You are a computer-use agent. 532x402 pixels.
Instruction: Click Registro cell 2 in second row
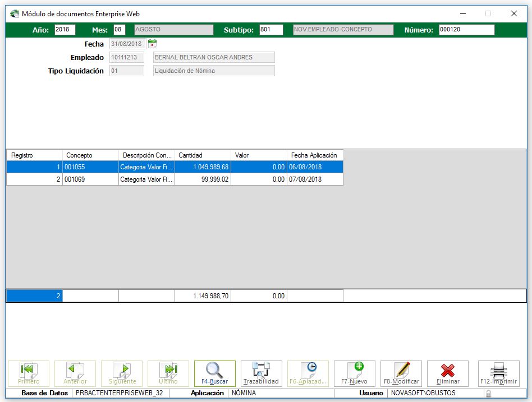click(x=34, y=179)
